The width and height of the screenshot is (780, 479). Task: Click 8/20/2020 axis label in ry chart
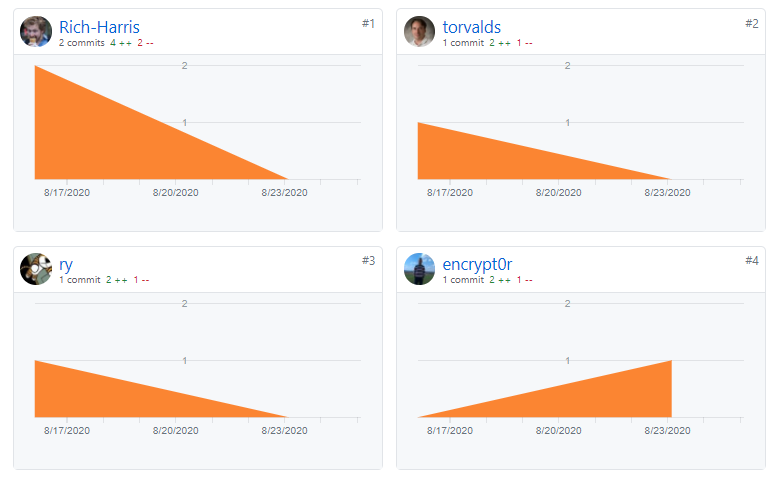176,431
